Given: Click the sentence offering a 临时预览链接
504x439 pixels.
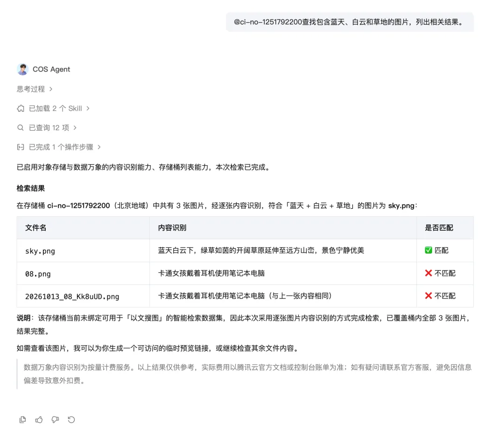Looking at the screenshot, I should pyautogui.click(x=158, y=348).
